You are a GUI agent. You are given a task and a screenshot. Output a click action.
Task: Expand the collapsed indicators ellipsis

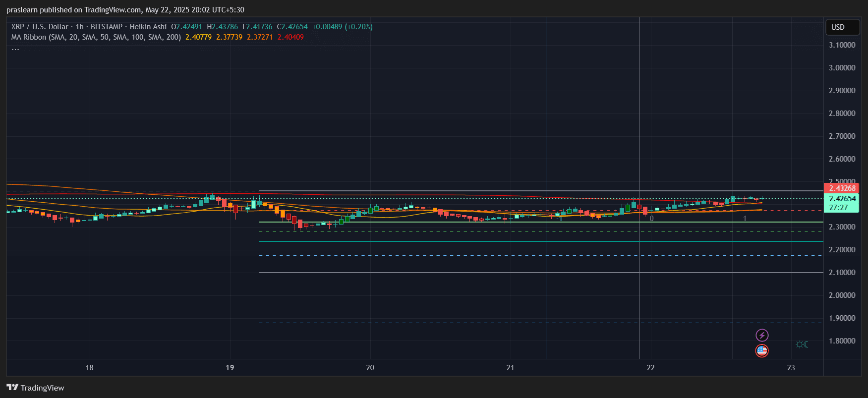click(15, 48)
